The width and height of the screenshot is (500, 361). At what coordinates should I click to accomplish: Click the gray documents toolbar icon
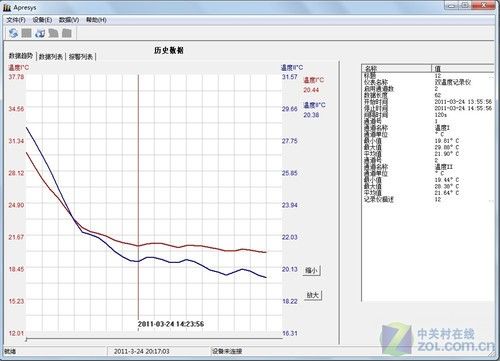pos(53,33)
